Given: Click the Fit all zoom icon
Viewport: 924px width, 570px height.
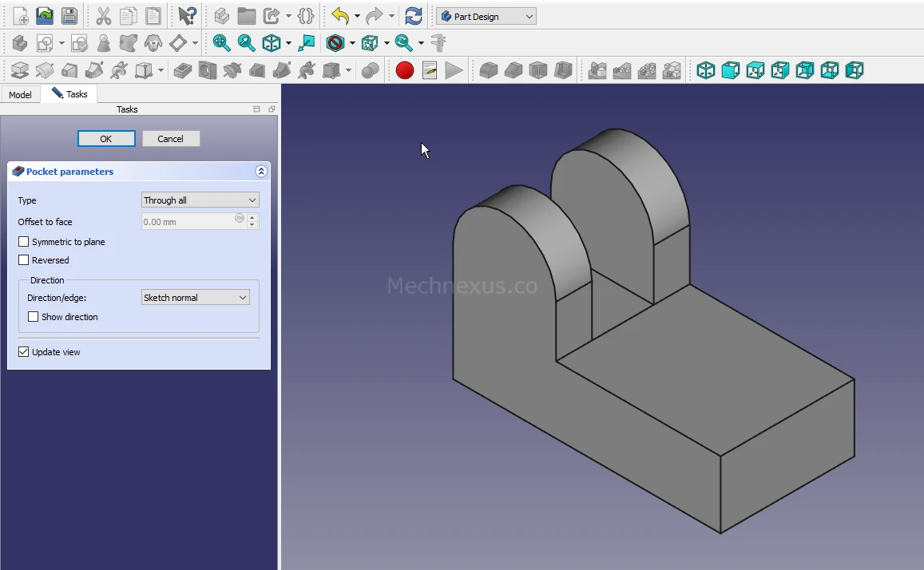Looking at the screenshot, I should (221, 43).
